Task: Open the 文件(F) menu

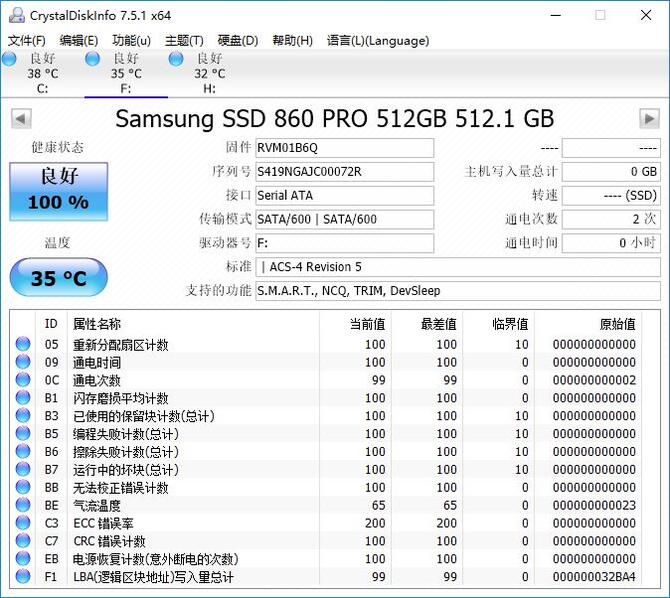Action: (27, 41)
